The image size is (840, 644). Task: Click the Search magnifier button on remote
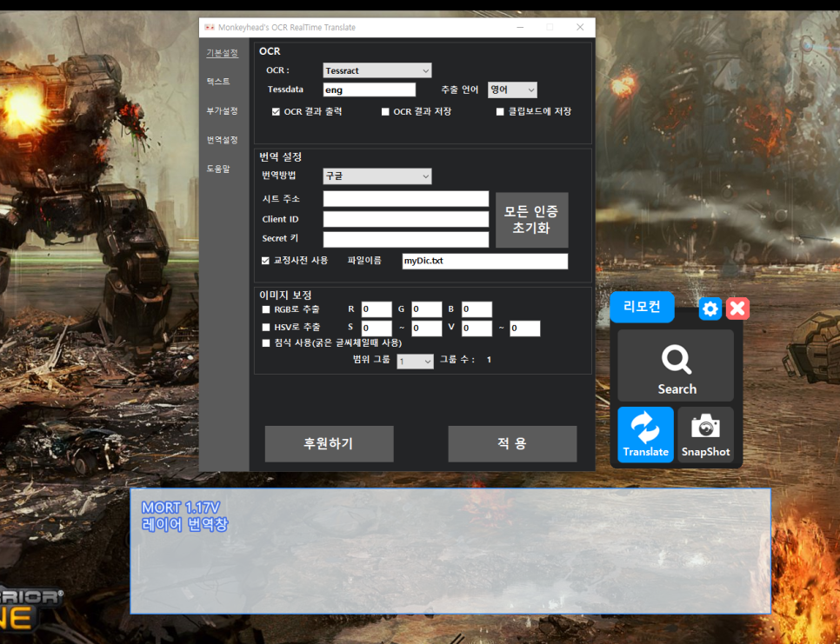click(676, 366)
